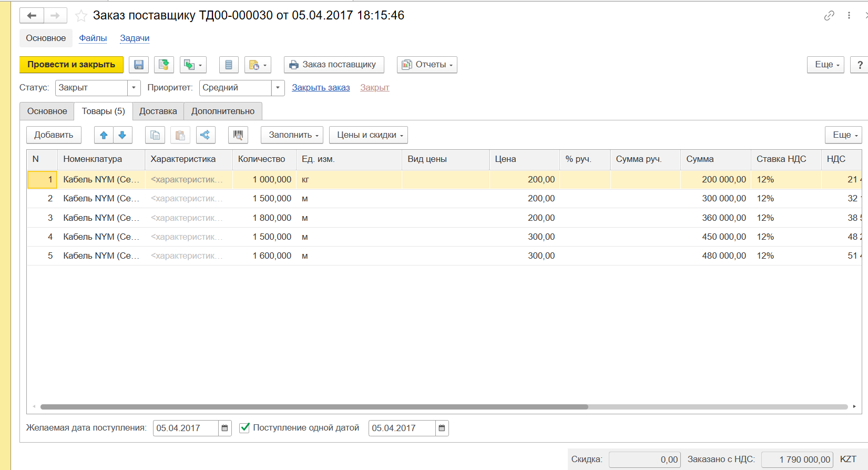Move row up with blue arrow
Viewport: 868px width, 470px height.
click(x=104, y=135)
